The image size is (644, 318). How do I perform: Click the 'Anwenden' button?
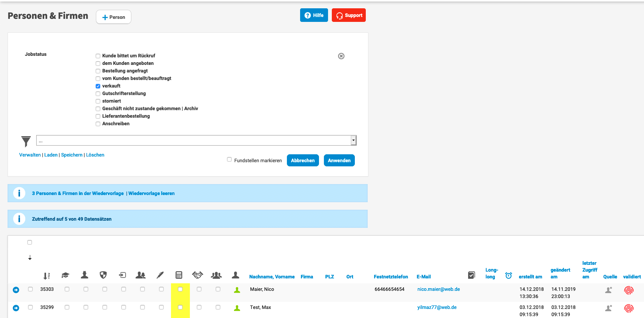click(339, 160)
